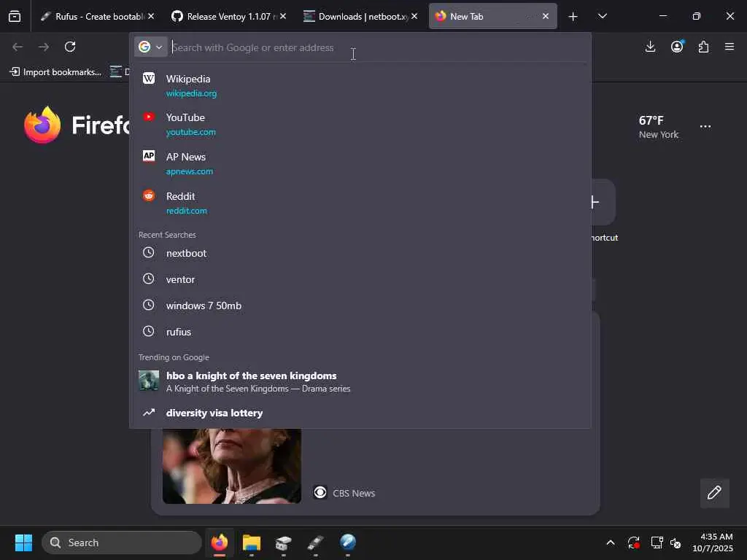Open File Explorer from the taskbar
This screenshot has width=747, height=560.
pyautogui.click(x=252, y=542)
